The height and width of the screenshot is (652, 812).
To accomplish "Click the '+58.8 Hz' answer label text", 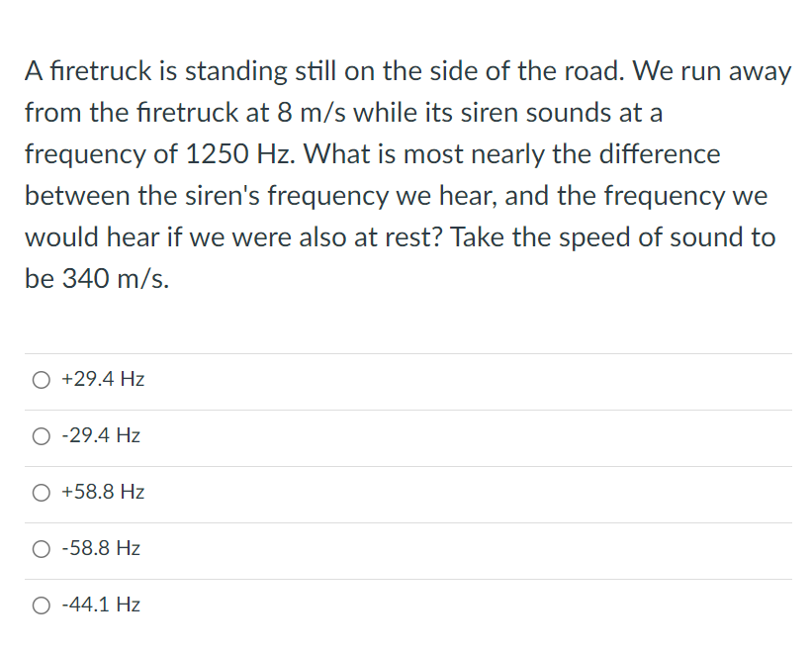I will (103, 492).
